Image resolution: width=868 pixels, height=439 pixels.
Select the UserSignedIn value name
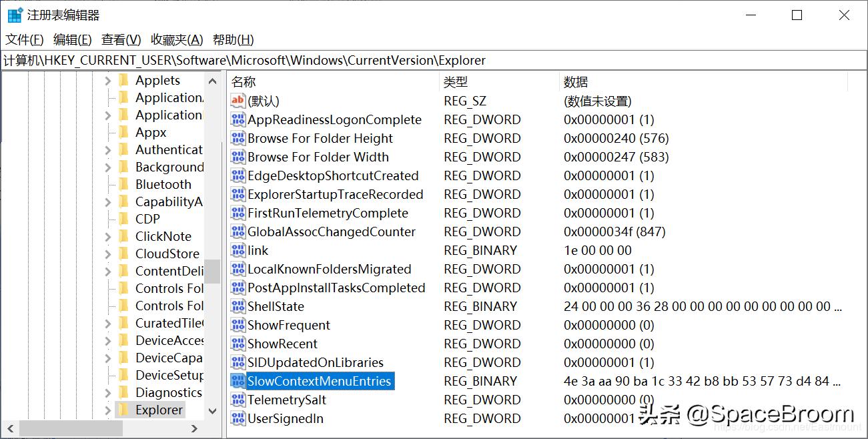[286, 418]
